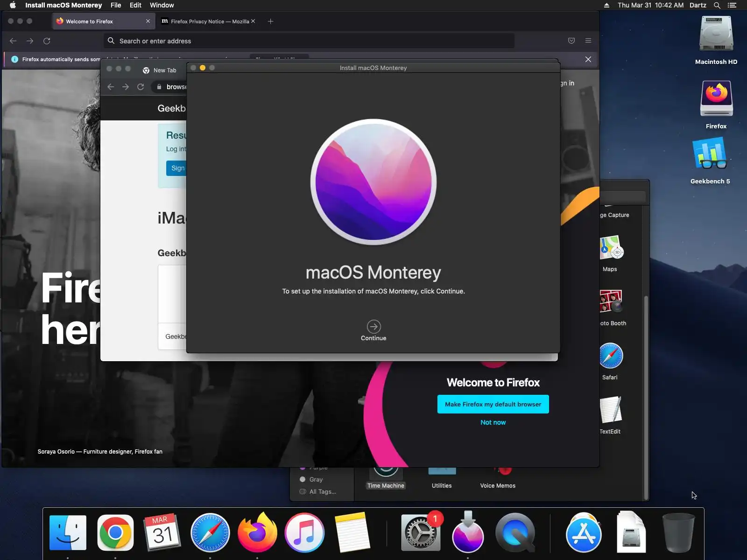Open the Install macOS Monterey app menu
This screenshot has height=560, width=747.
(63, 5)
